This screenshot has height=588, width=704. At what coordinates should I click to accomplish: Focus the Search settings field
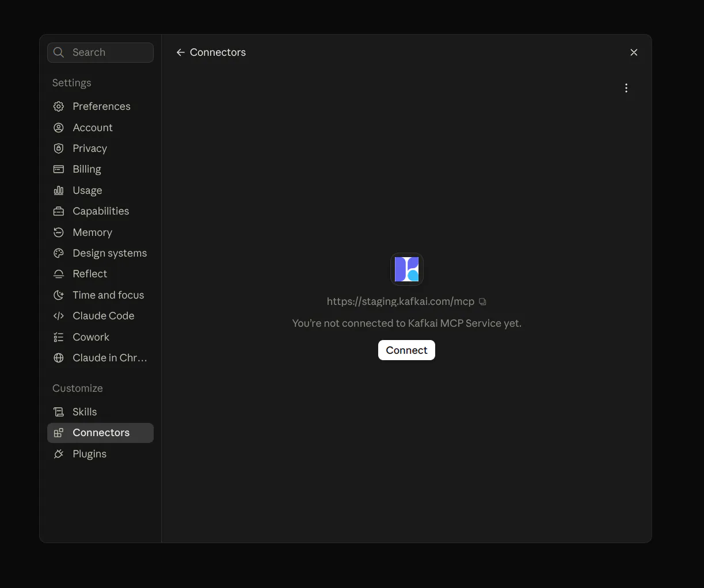100,52
